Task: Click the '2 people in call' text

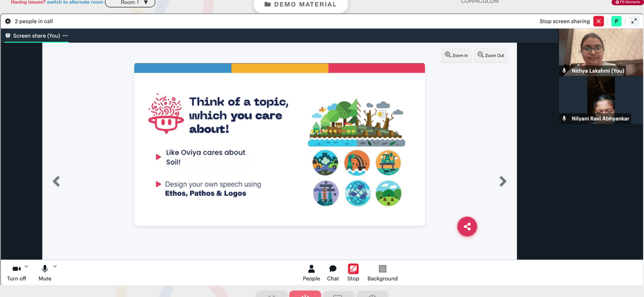Action: click(33, 21)
